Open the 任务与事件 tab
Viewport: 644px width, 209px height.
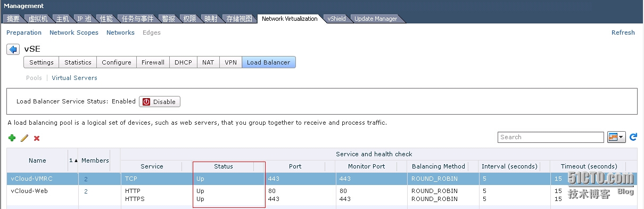(x=137, y=19)
